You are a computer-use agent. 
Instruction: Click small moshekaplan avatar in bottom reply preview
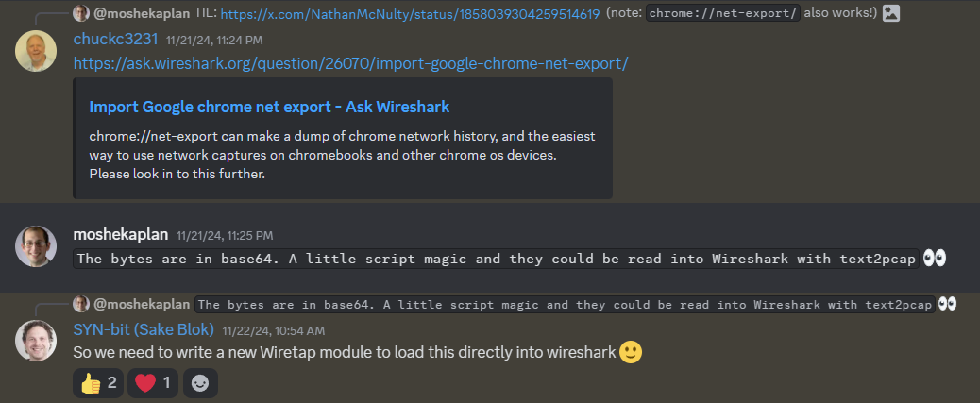pos(81,304)
